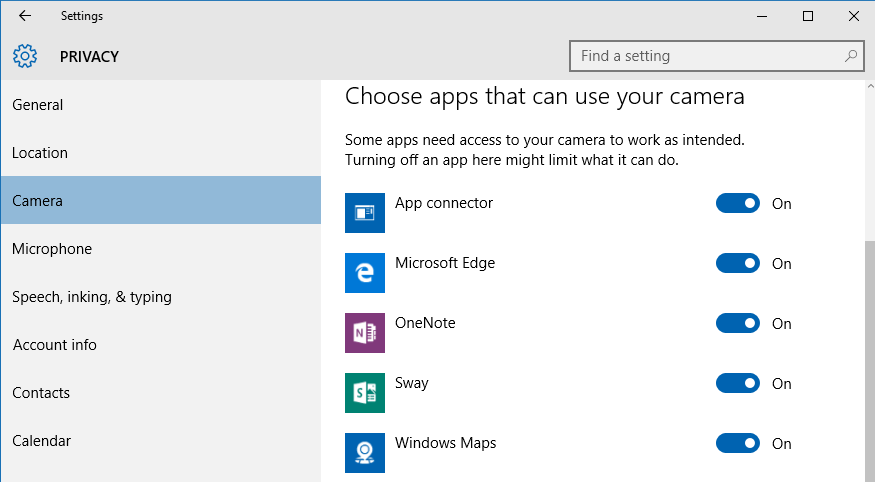Go back using the back arrow

click(25, 16)
